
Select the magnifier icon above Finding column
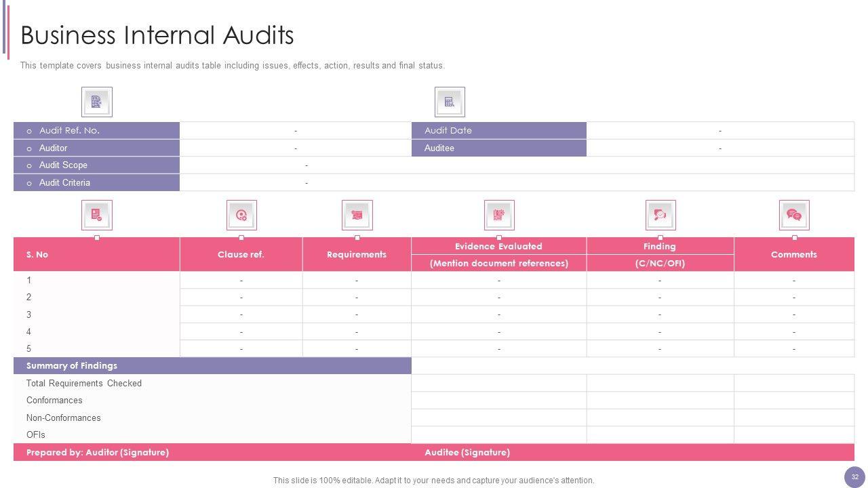coord(660,216)
